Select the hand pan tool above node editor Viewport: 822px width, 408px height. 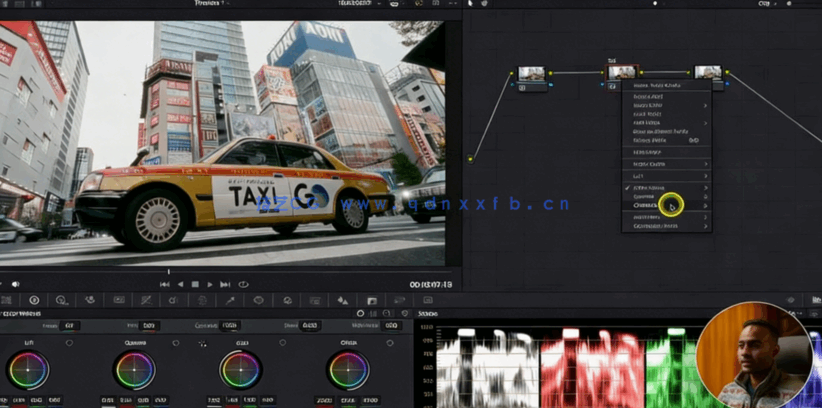click(484, 3)
